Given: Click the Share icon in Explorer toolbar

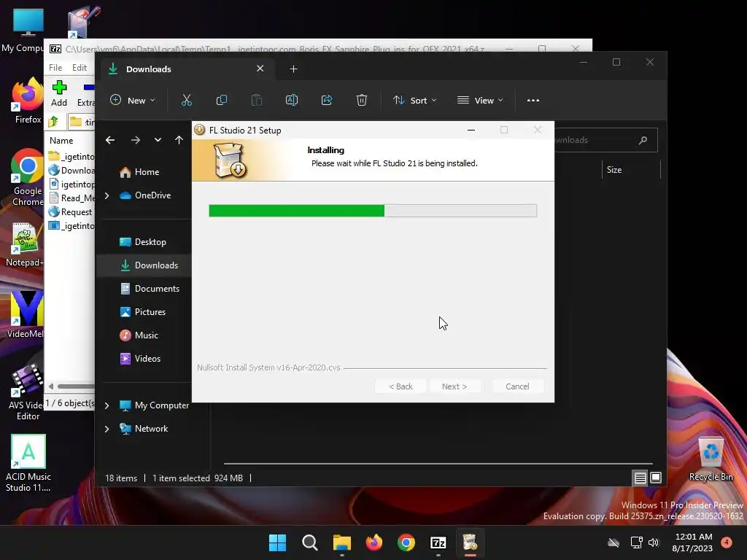Looking at the screenshot, I should [327, 100].
